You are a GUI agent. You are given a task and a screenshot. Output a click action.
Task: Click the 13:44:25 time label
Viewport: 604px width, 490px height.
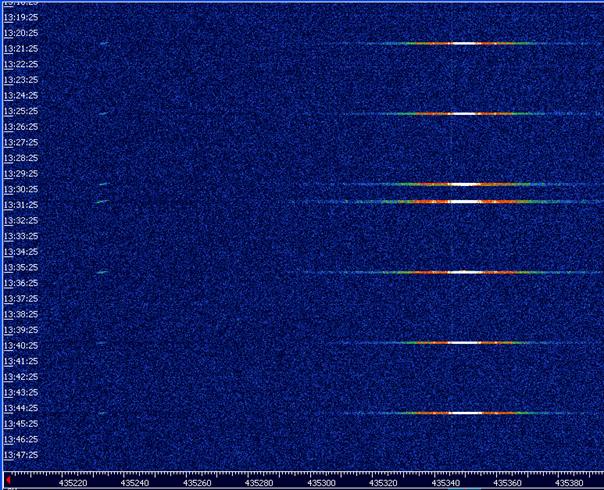click(x=21, y=408)
